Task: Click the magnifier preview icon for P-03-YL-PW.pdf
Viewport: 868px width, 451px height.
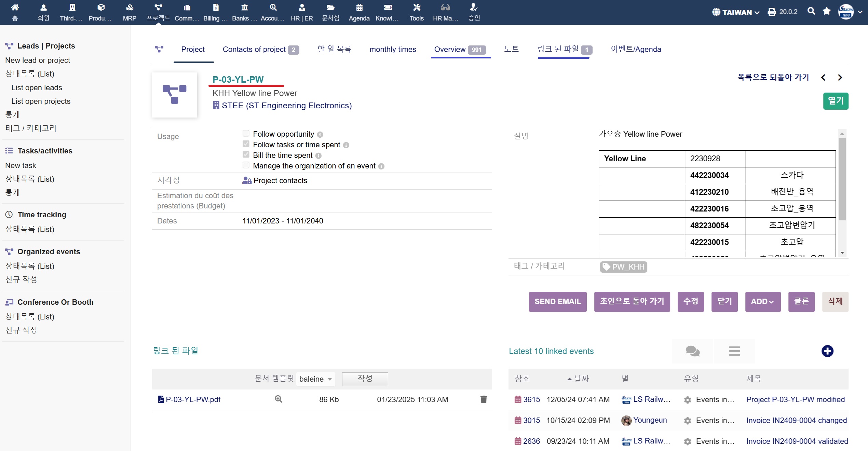Action: click(x=279, y=399)
